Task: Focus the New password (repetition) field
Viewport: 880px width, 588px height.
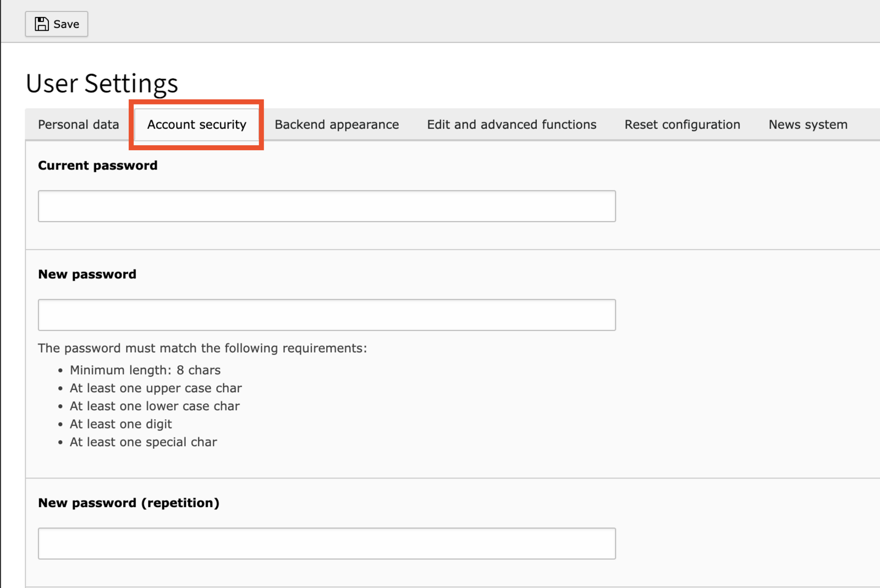Action: pos(327,543)
